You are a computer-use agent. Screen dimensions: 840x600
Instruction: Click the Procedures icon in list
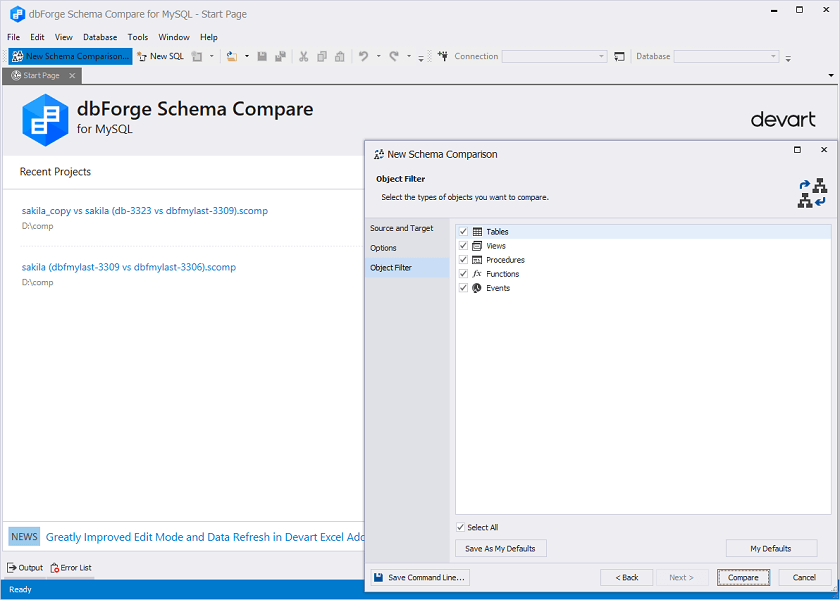pos(477,259)
